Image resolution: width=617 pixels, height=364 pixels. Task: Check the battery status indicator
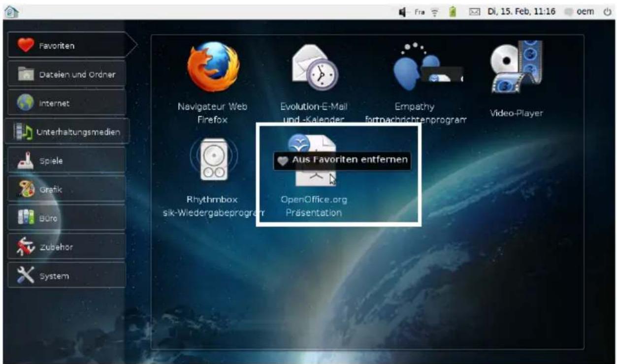point(453,12)
